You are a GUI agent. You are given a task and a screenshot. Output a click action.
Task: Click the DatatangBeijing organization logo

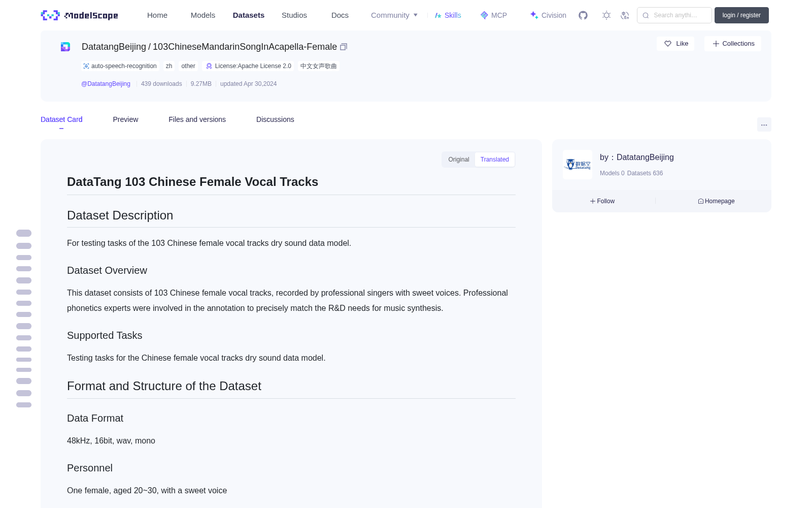(578, 165)
